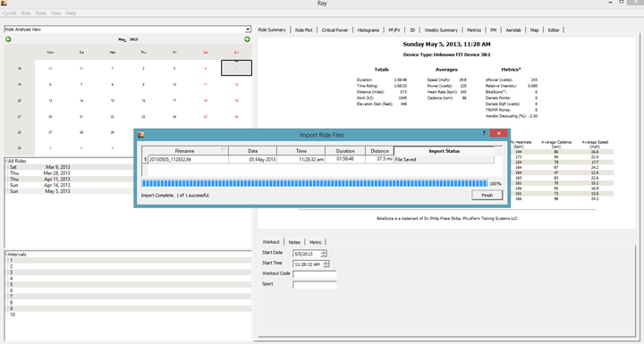The height and width of the screenshot is (344, 644).
Task: Open the Help menu
Action: [x=71, y=13]
